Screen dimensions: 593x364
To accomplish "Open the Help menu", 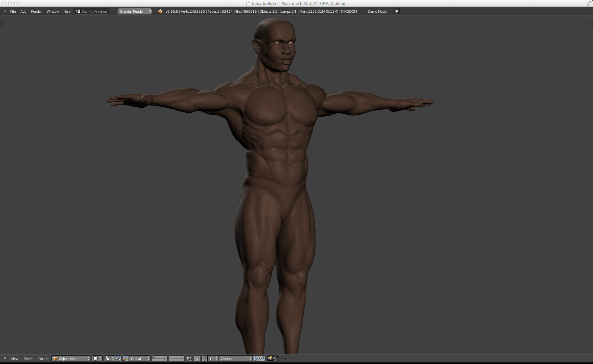I will coord(67,11).
